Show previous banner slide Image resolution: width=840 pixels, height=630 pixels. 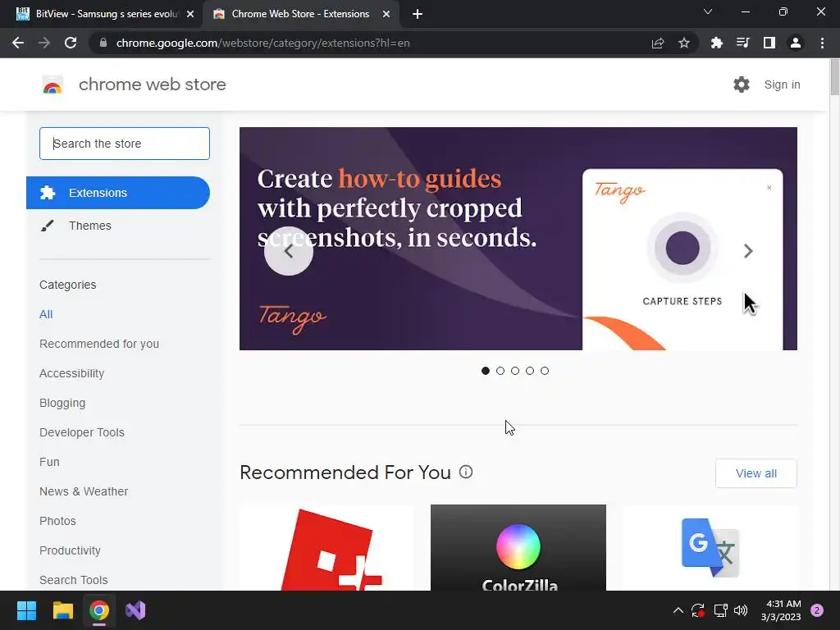click(x=289, y=251)
